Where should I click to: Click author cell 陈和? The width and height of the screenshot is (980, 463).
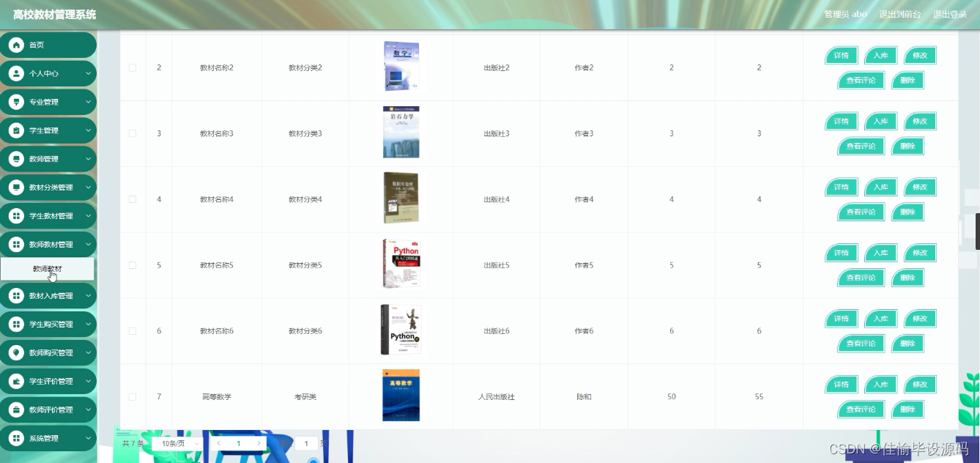tap(584, 397)
